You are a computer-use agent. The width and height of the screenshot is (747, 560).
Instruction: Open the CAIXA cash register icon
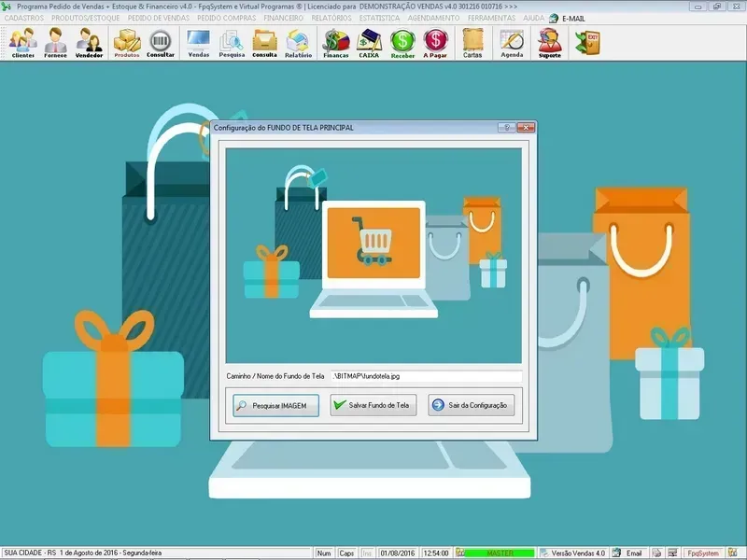369,43
